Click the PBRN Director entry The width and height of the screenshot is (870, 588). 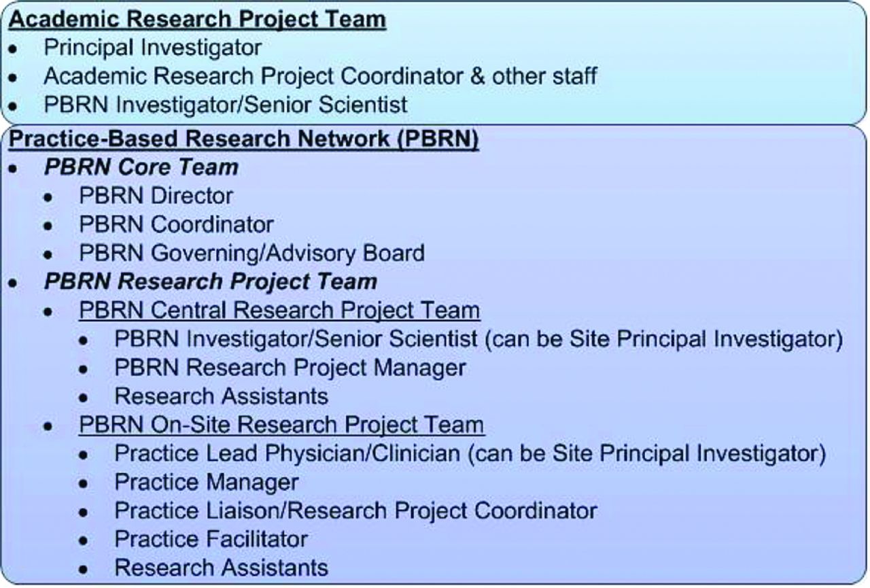pyautogui.click(x=156, y=196)
